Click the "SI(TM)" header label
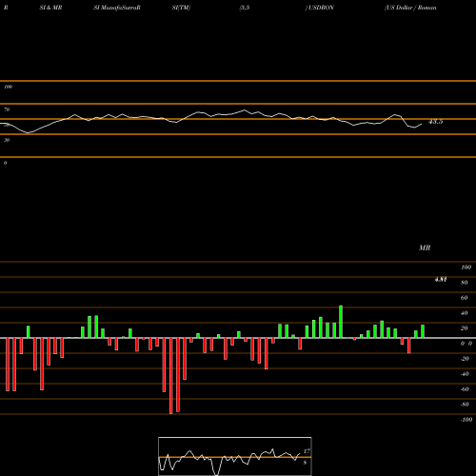The width and height of the screenshot is (476, 476). pyautogui.click(x=181, y=8)
